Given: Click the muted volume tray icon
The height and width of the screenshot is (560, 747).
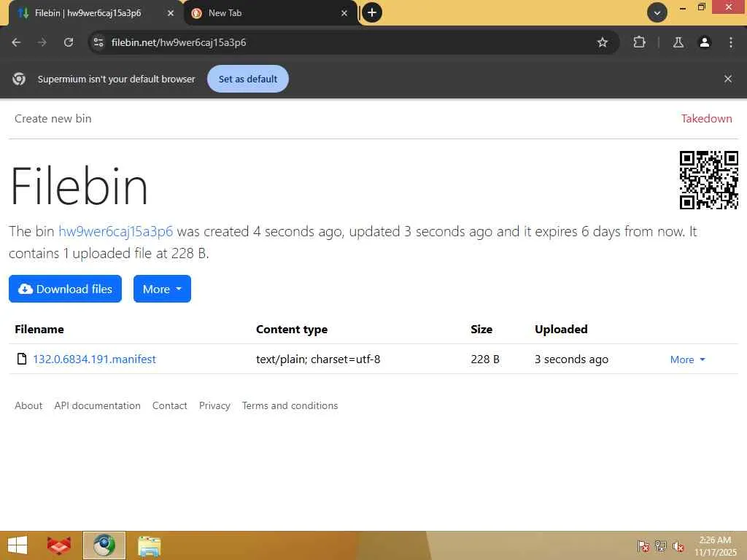Looking at the screenshot, I should [678, 545].
